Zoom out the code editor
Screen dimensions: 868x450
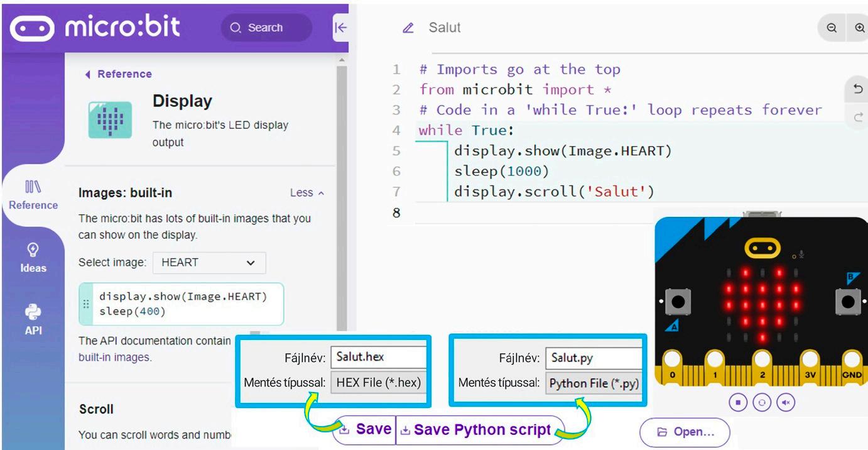pos(832,28)
